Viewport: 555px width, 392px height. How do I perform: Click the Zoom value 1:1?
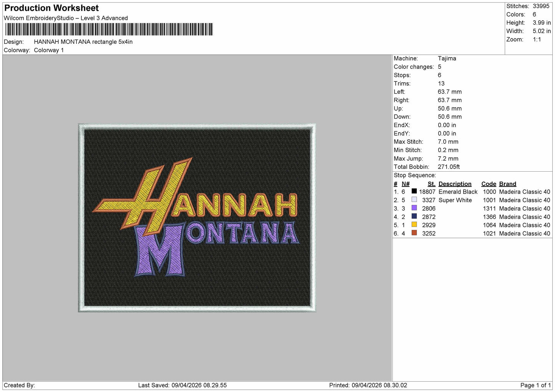coord(537,40)
